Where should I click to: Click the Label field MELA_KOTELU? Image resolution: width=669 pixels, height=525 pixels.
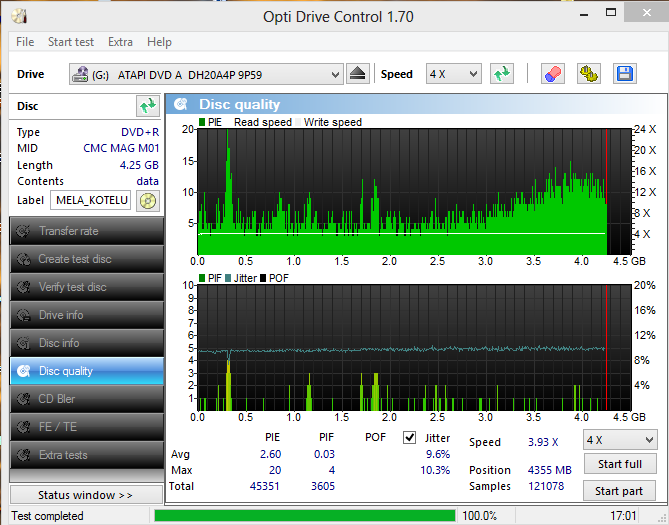[x=90, y=200]
